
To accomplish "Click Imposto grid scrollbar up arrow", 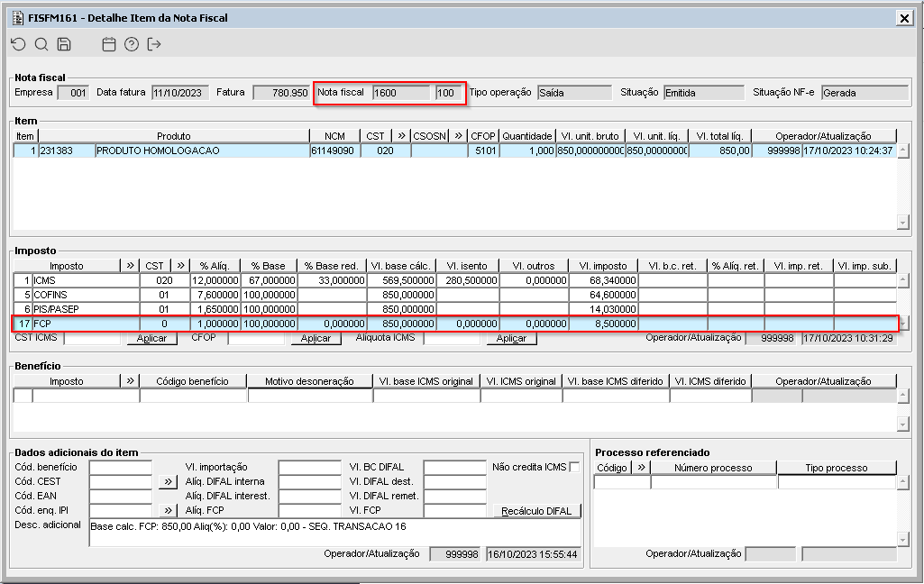I will (x=902, y=280).
